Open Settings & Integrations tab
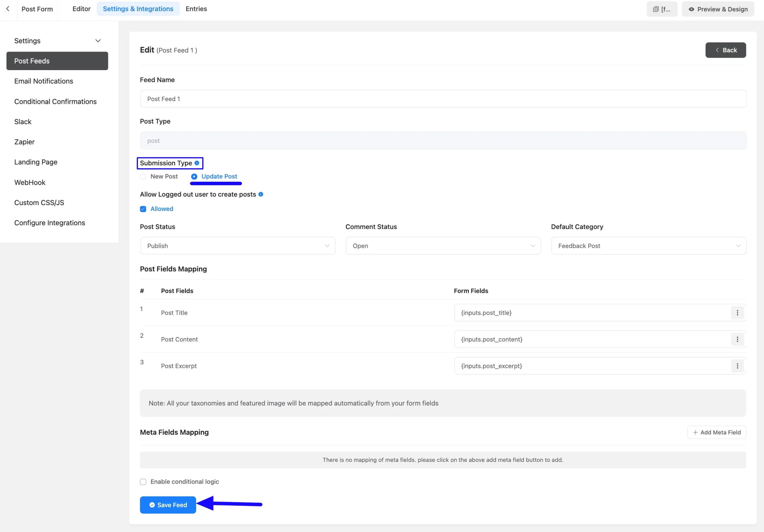 [x=138, y=9]
